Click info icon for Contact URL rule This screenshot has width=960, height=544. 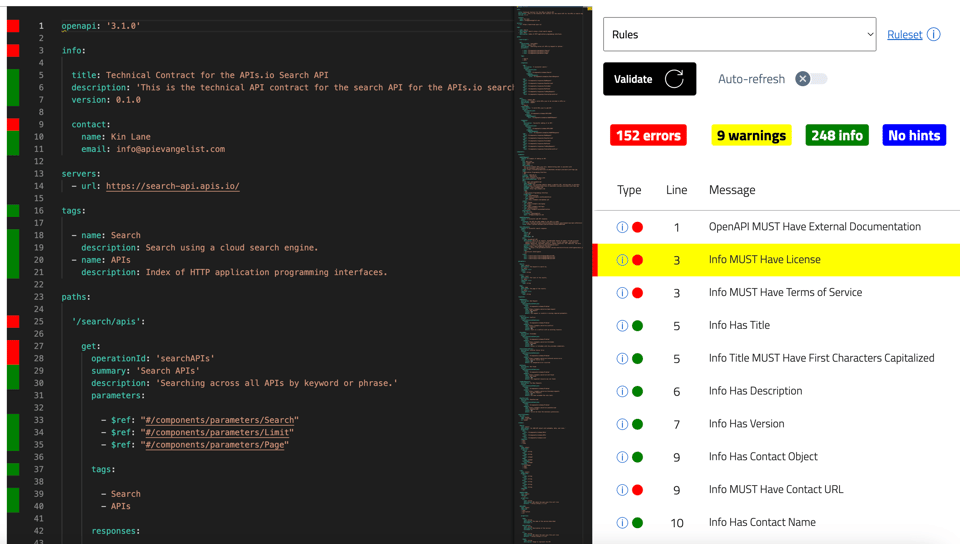click(622, 490)
